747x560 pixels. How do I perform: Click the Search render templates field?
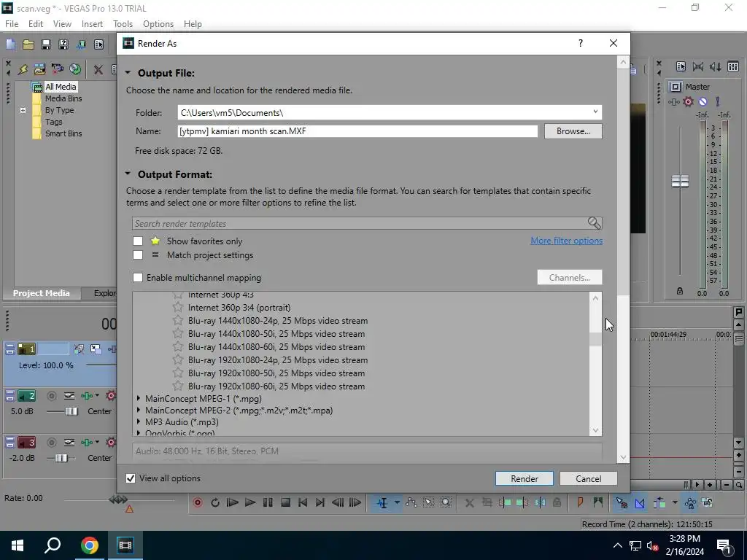360,223
